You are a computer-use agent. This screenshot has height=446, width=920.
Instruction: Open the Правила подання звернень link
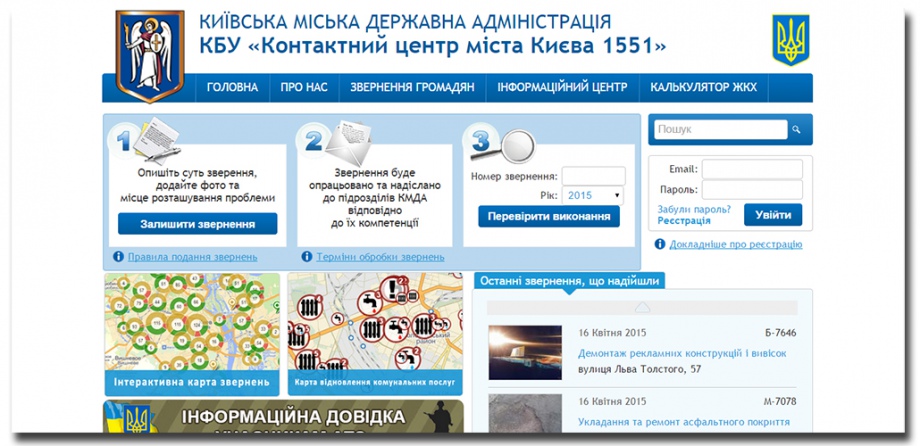point(192,256)
